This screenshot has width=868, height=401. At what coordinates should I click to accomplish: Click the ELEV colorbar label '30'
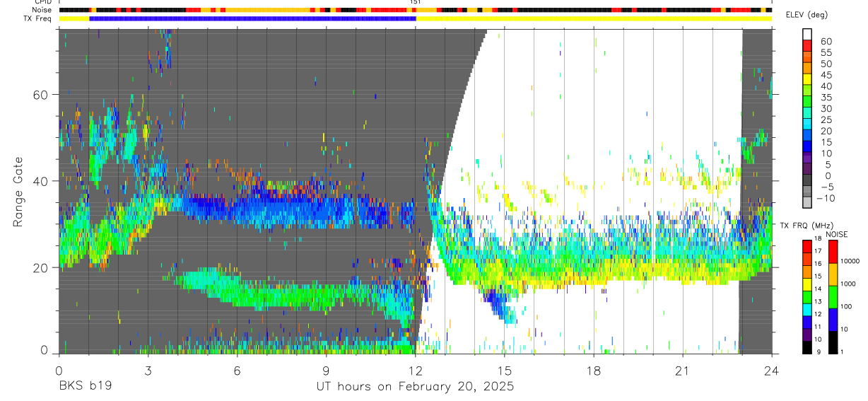(826, 108)
